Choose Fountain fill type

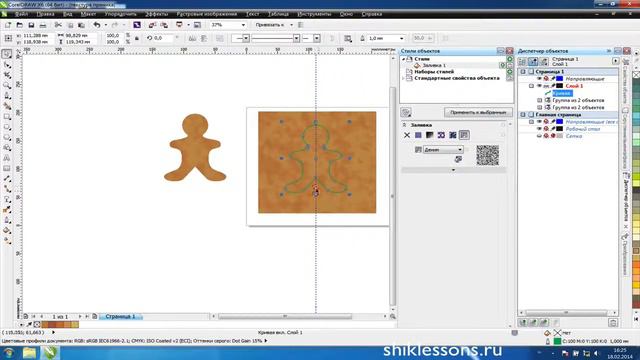[x=429, y=135]
